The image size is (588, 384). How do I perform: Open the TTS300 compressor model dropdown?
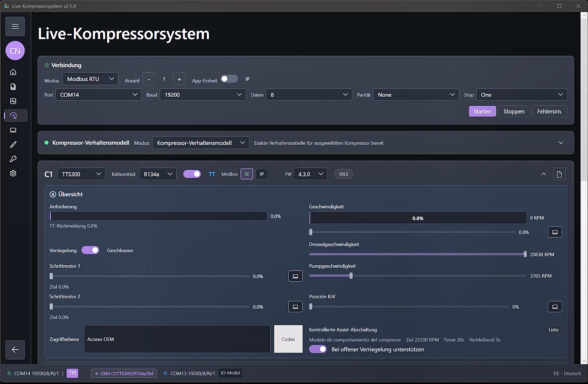click(x=81, y=174)
